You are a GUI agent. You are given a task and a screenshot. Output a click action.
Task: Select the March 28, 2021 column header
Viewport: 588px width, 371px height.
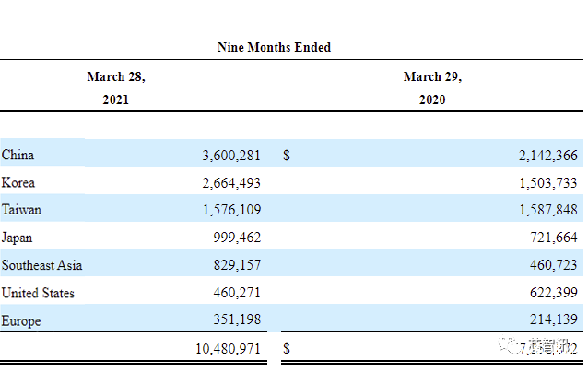116,88
